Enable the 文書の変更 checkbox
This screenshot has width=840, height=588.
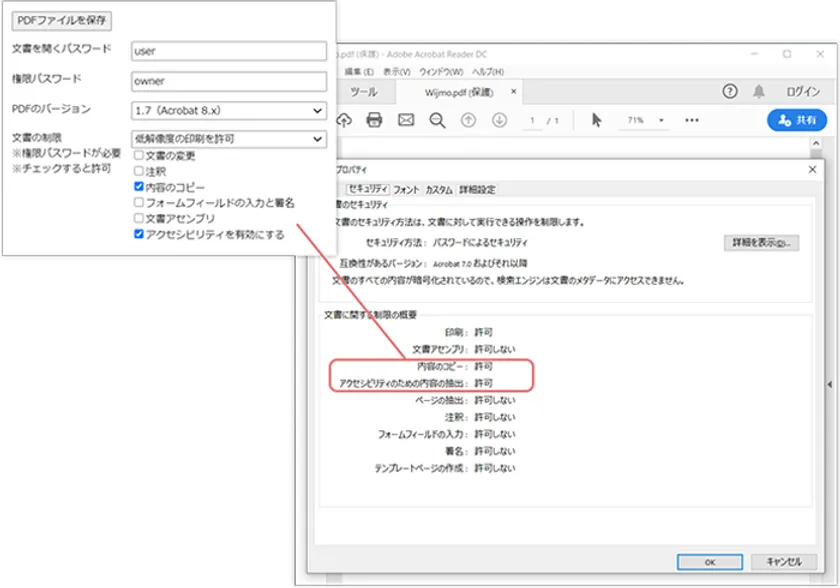(x=139, y=156)
